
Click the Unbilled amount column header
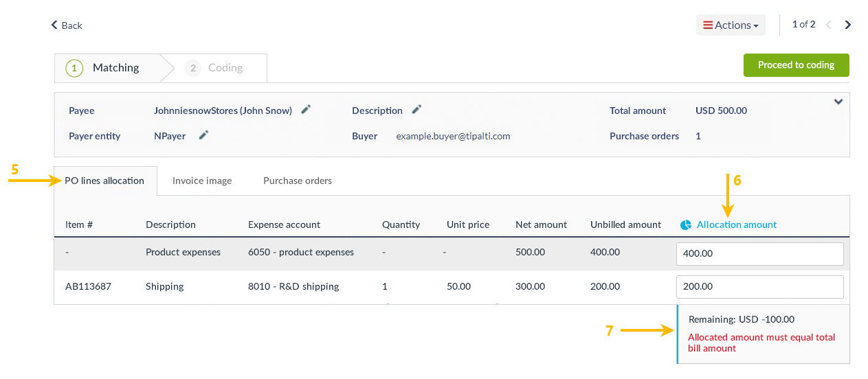click(625, 225)
